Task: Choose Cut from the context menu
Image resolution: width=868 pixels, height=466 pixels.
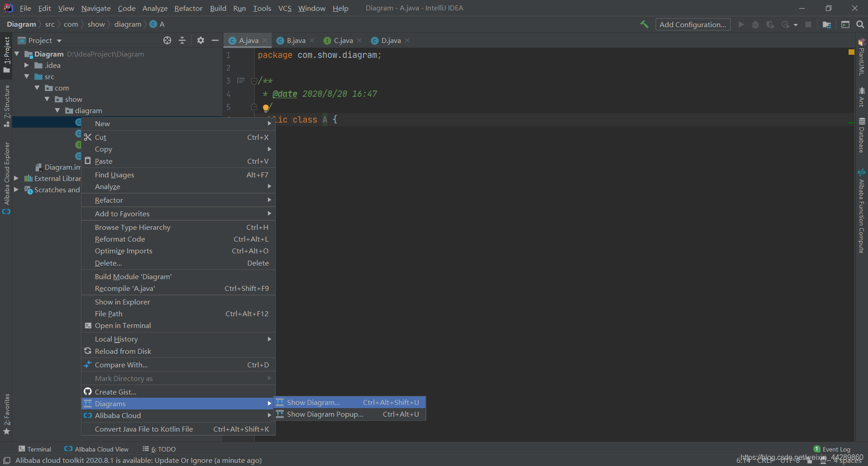Action: 178,137
